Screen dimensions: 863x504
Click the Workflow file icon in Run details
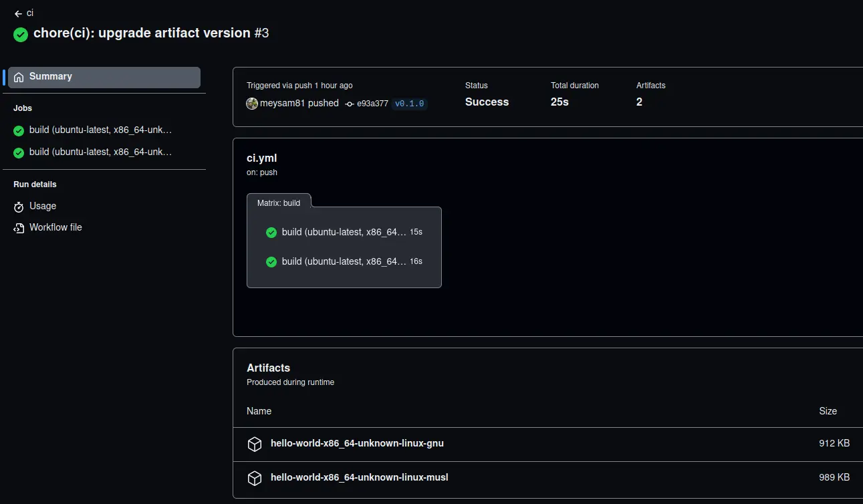(x=19, y=228)
